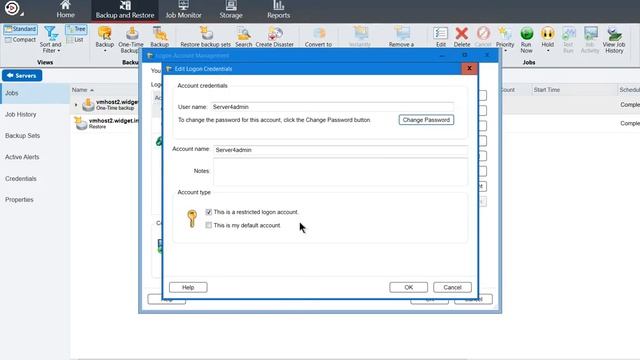Open the Job Monitor tab
The width and height of the screenshot is (640, 360).
pos(183,10)
